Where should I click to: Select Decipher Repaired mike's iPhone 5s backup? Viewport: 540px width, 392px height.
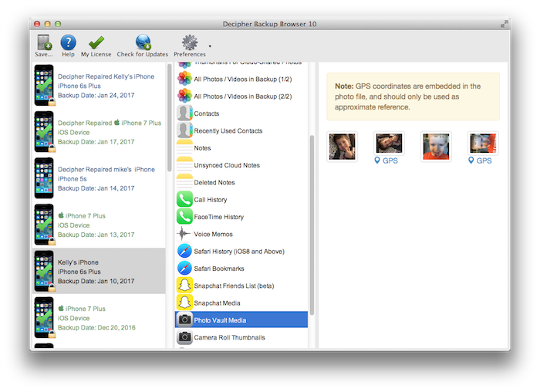tap(100, 178)
